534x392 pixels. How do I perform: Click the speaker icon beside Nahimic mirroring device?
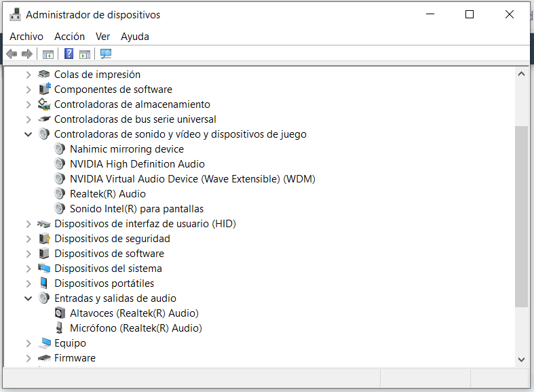click(60, 149)
